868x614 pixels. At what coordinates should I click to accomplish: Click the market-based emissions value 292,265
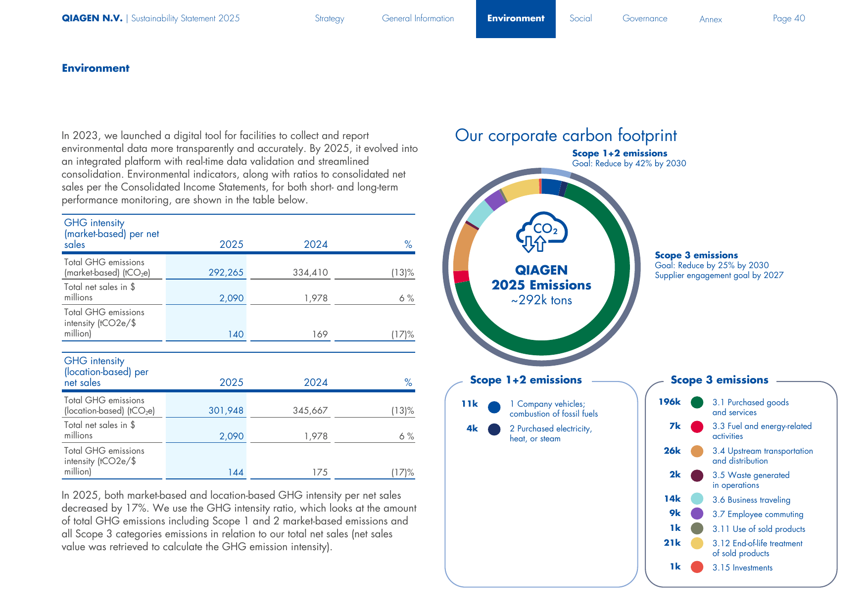click(x=226, y=273)
